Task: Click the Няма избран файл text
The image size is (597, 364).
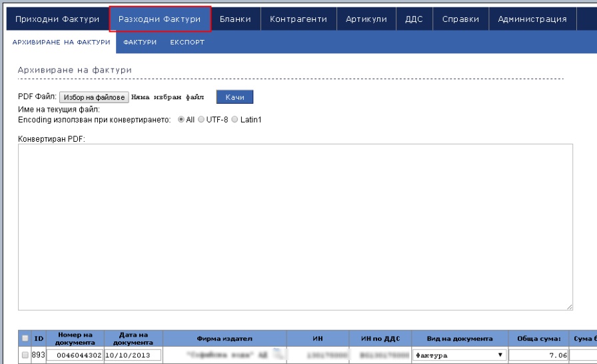Action: [167, 97]
